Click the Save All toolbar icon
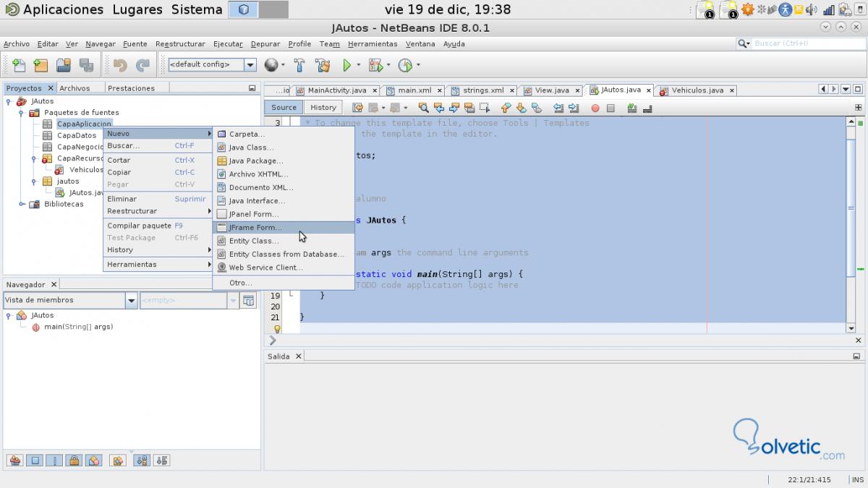 (x=86, y=65)
